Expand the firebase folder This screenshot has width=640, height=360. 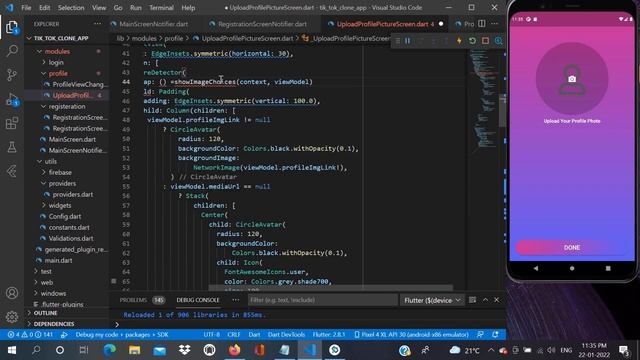[60, 173]
